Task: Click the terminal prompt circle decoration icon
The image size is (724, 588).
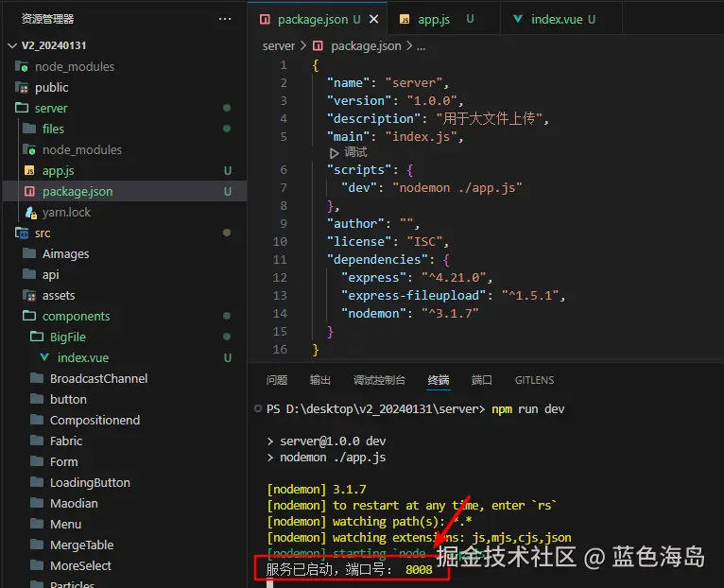Action: pyautogui.click(x=258, y=408)
